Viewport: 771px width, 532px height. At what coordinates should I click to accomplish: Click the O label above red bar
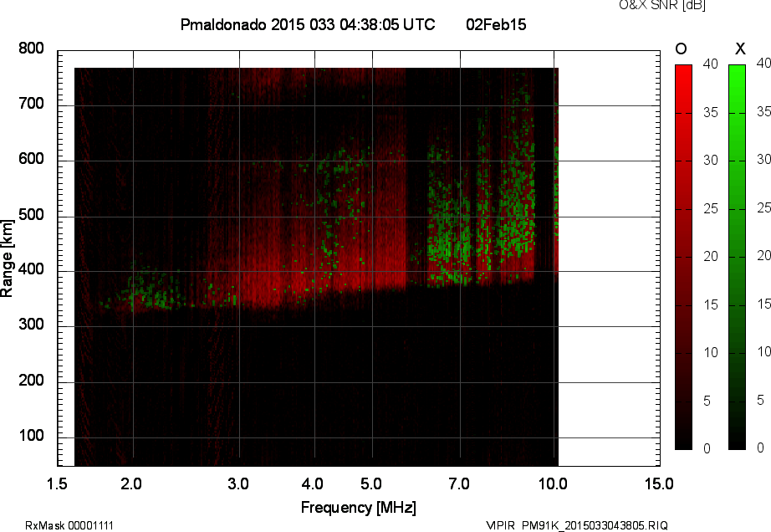[x=682, y=49]
